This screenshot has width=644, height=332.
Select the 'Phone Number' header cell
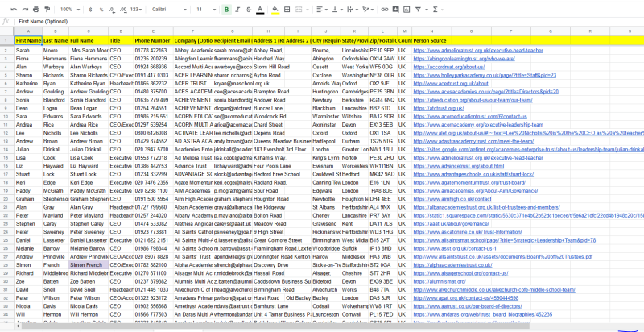(x=153, y=40)
